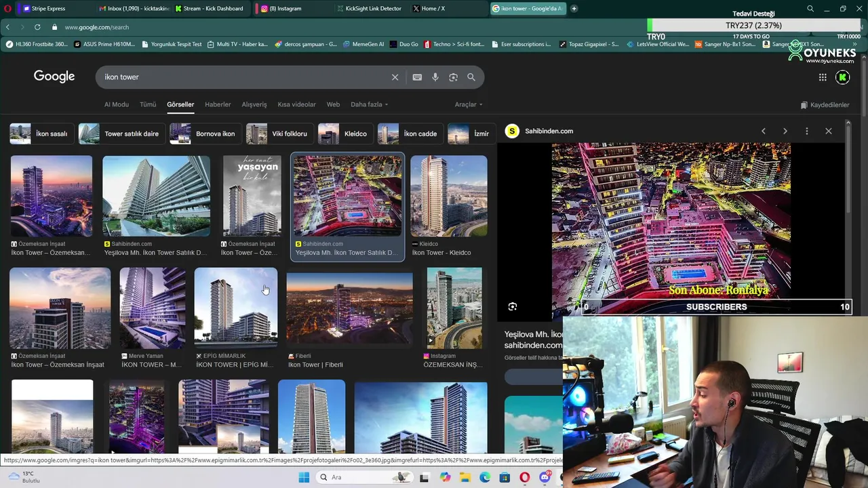Open the Google apps grid icon
Image resolution: width=868 pixels, height=488 pixels.
point(823,77)
